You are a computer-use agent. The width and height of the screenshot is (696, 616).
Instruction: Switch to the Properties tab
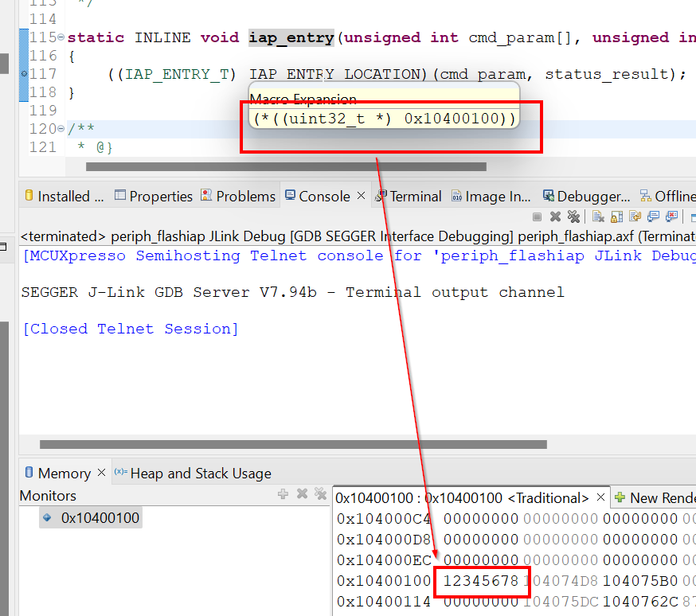coord(153,196)
